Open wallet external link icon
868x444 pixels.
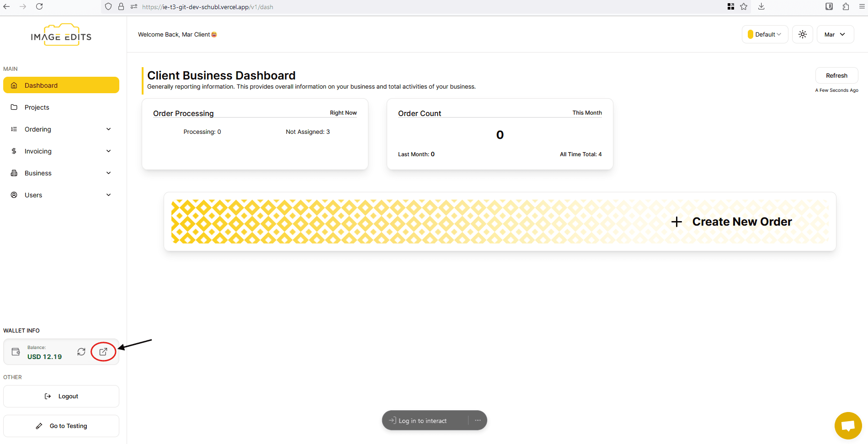103,352
